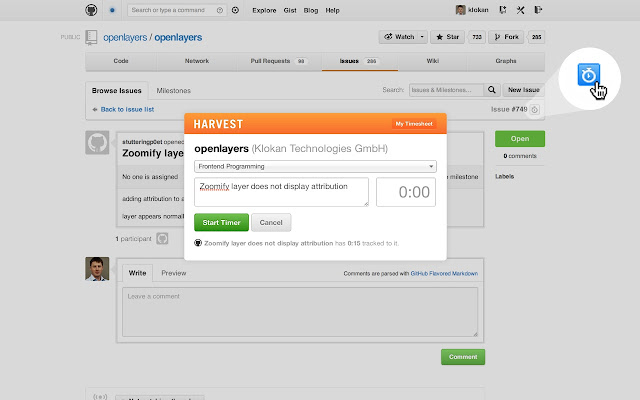The height and width of the screenshot is (400, 640).
Task: Select the Browse Issues tab
Action: (117, 91)
